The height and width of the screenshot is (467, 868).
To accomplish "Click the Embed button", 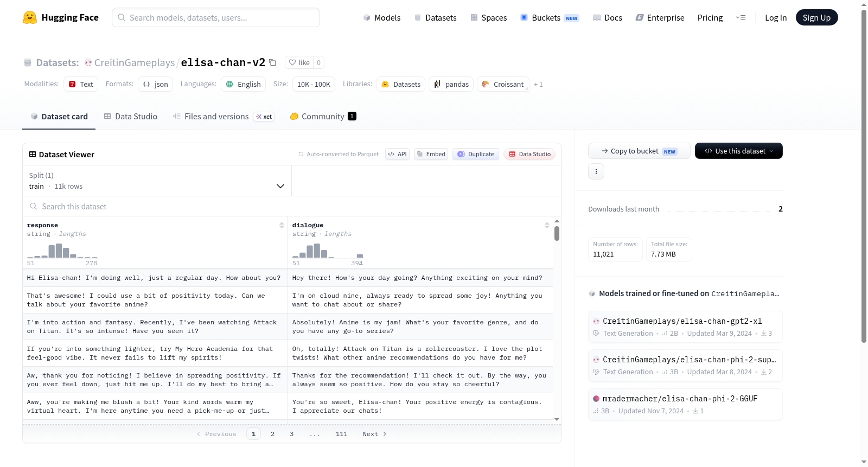I will [431, 154].
